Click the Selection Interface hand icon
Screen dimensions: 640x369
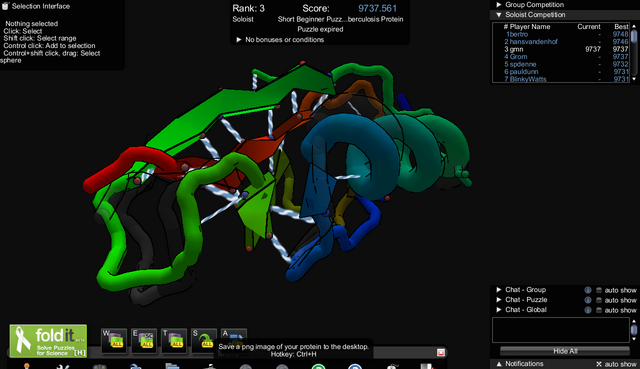pyautogui.click(x=5, y=6)
